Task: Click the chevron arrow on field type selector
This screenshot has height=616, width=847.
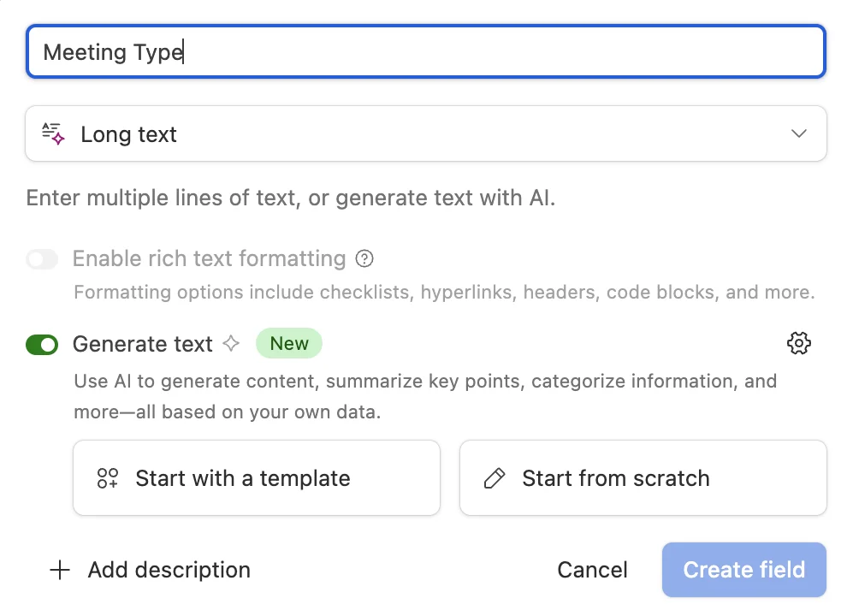Action: coord(798,133)
